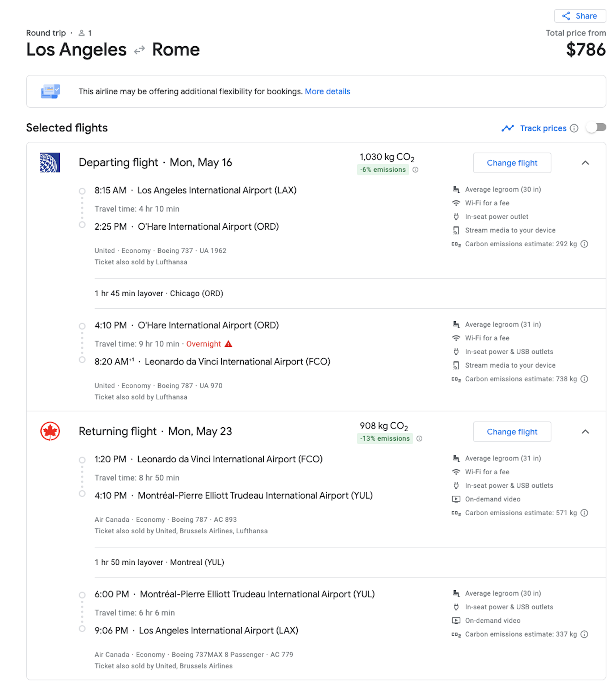
Task: Collapse the departing flight details chevron
Action: 586,163
